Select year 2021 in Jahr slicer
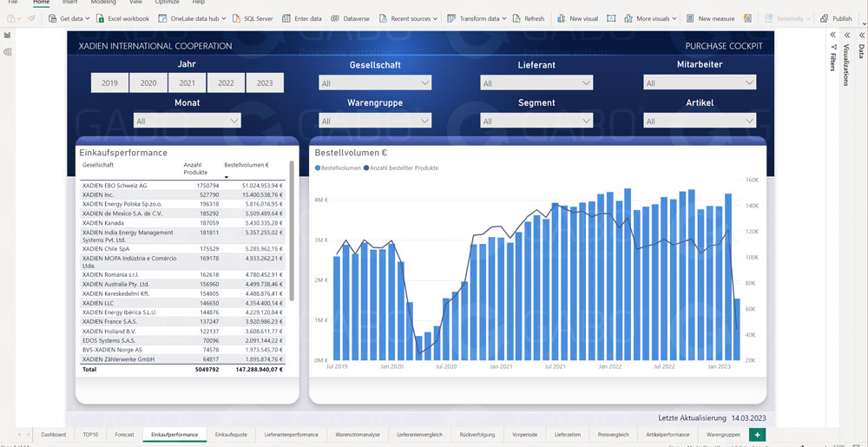868x447 pixels. coord(187,83)
